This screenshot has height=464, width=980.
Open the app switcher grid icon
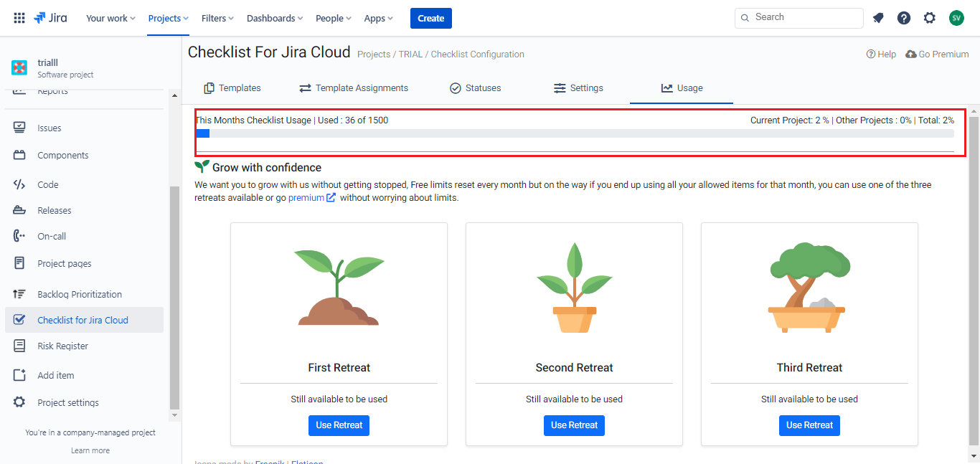coord(19,18)
